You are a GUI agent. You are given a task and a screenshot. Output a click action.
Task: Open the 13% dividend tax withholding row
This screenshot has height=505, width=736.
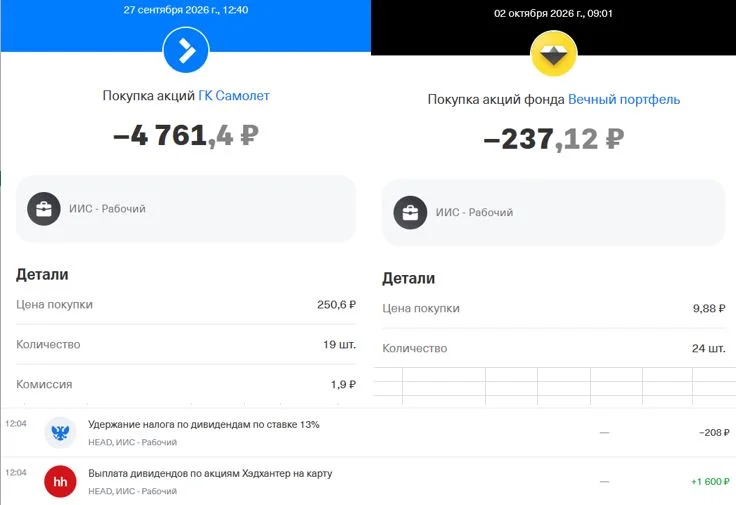[x=368, y=432]
